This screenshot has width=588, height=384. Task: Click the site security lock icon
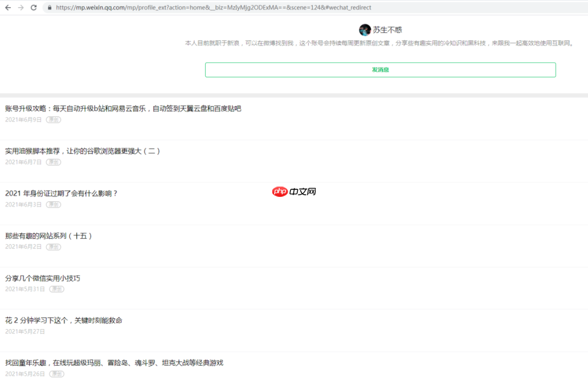[49, 8]
